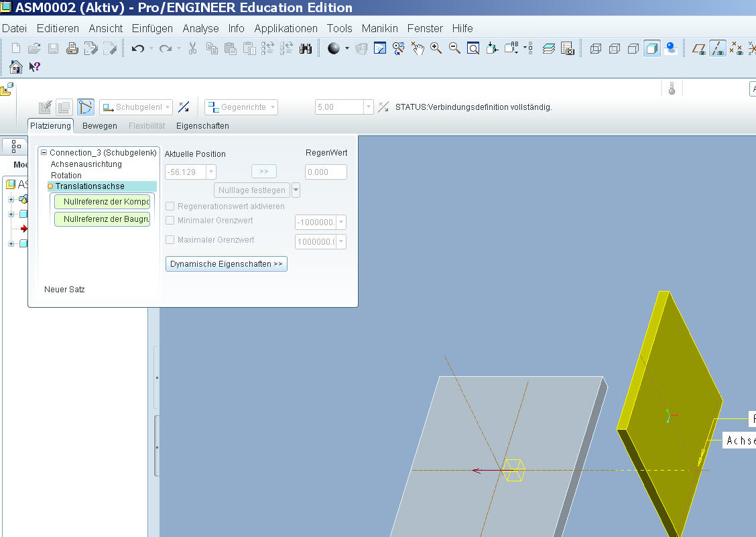Open the arrow beside the shaded sphere
This screenshot has height=537, width=756.
[346, 48]
